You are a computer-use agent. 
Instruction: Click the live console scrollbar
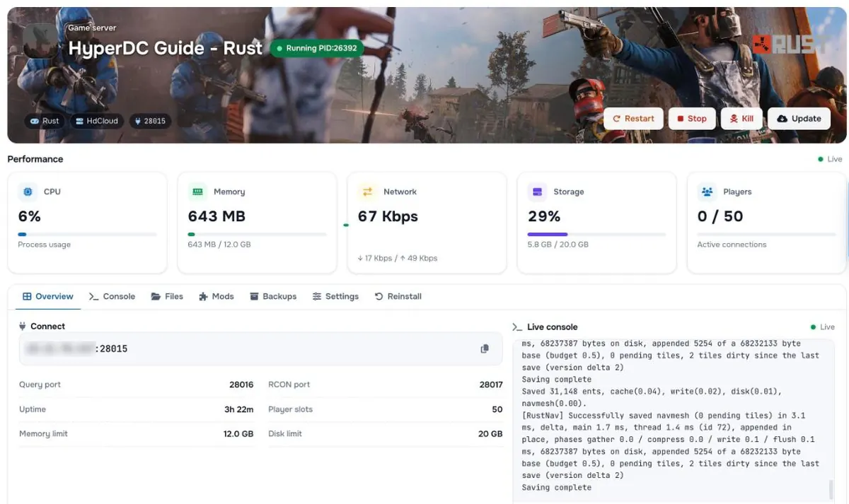(831, 489)
